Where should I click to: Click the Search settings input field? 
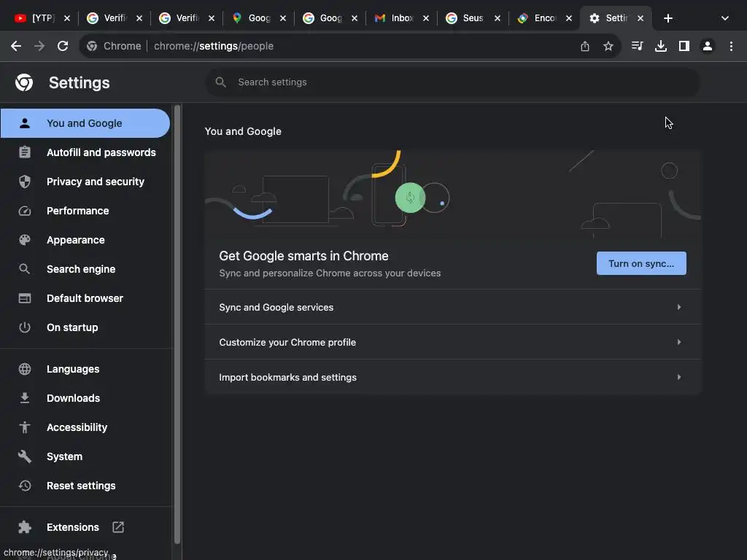coord(452,82)
